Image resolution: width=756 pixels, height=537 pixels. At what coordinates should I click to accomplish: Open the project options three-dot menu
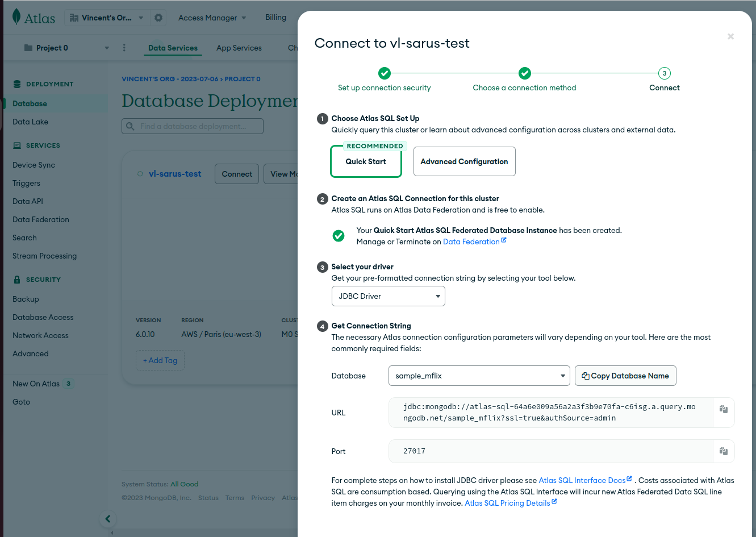(x=124, y=48)
